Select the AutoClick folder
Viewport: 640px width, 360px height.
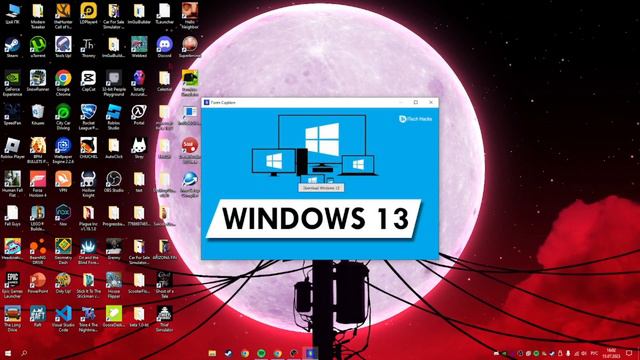click(113, 148)
